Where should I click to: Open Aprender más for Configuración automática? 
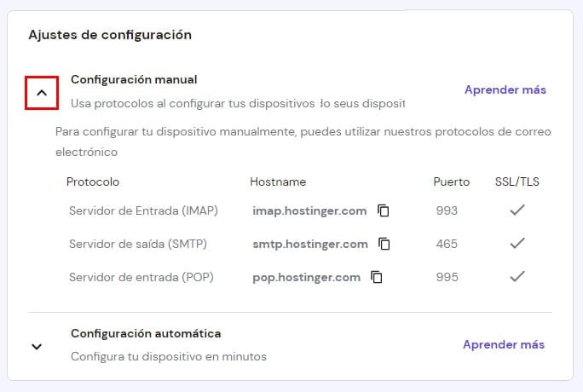click(x=503, y=344)
